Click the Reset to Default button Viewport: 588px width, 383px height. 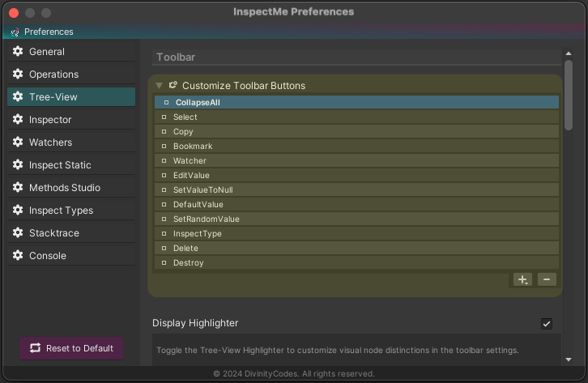point(71,348)
